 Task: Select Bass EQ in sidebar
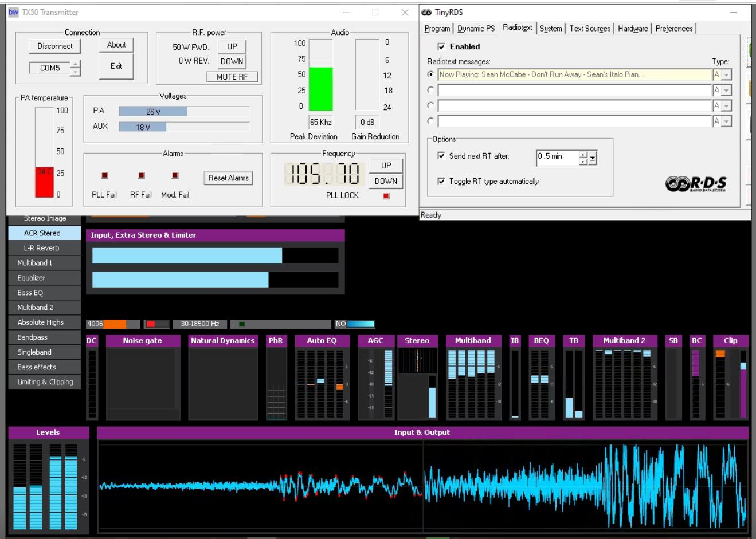45,293
